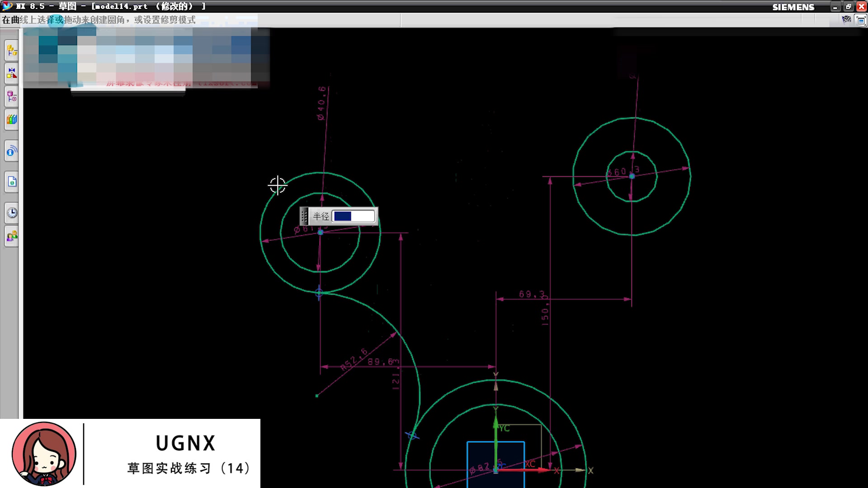The width and height of the screenshot is (868, 488).
Task: Click the arc endpoint on bottom circle
Action: tap(412, 436)
